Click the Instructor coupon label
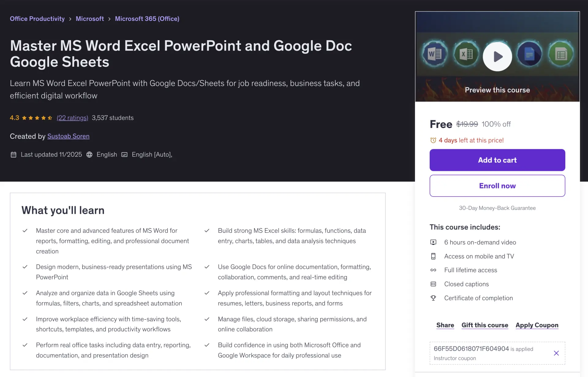This screenshot has width=588, height=377. (x=455, y=358)
